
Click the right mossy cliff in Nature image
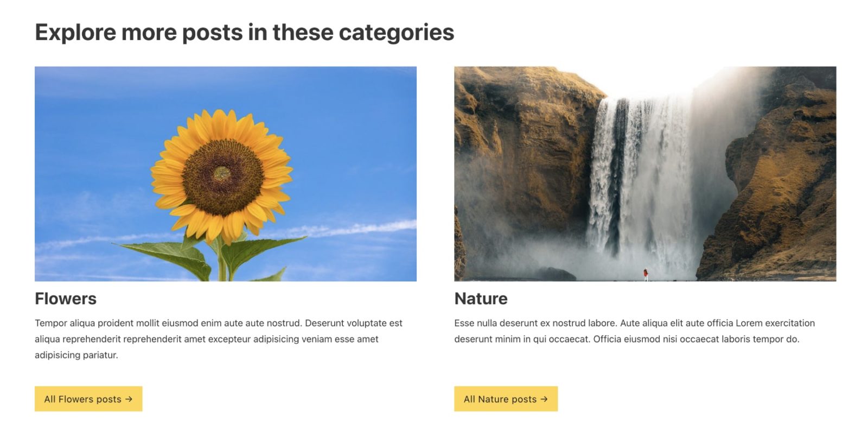click(x=781, y=190)
